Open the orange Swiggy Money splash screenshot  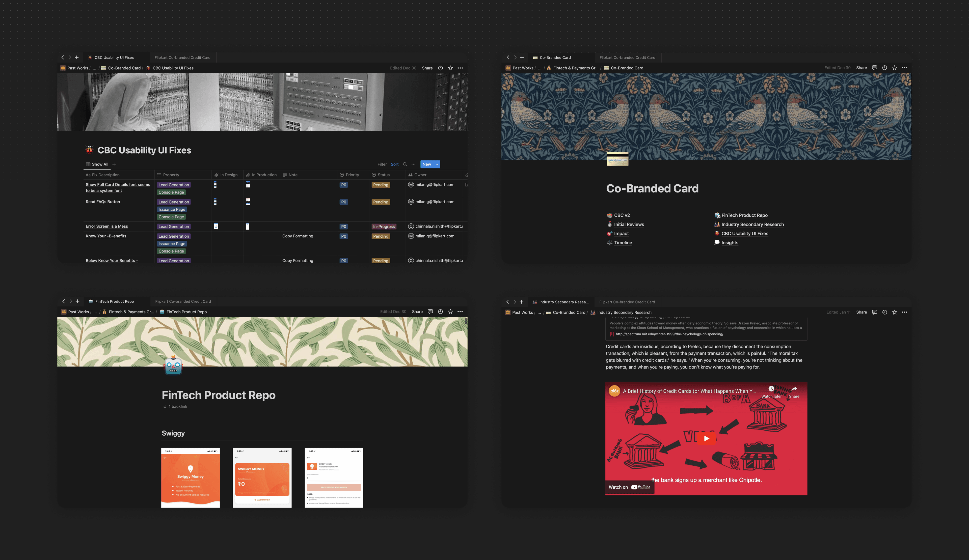[x=190, y=477]
